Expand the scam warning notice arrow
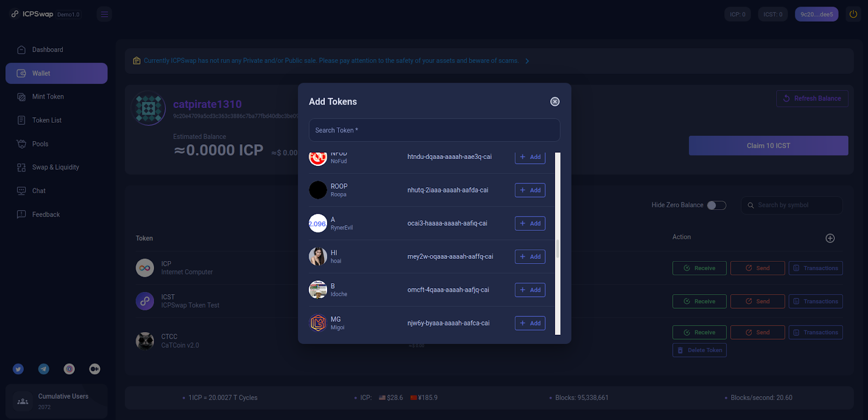Viewport: 868px width, 420px height. coord(527,61)
